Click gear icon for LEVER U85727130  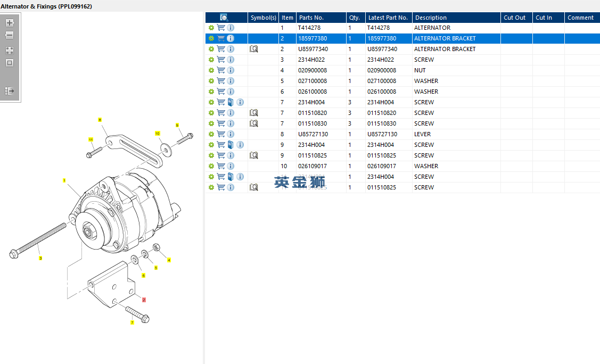point(211,134)
